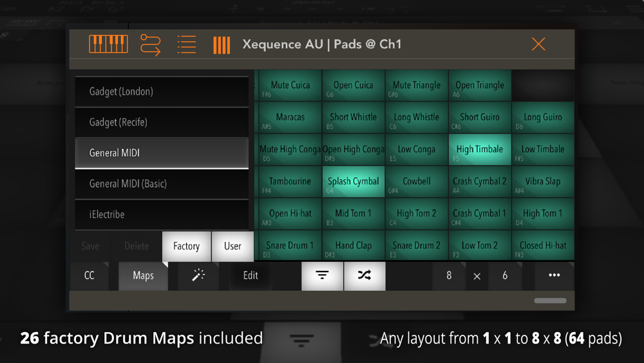Open the routing arrows icon
Screen dimensions: 644x363
(x=150, y=44)
